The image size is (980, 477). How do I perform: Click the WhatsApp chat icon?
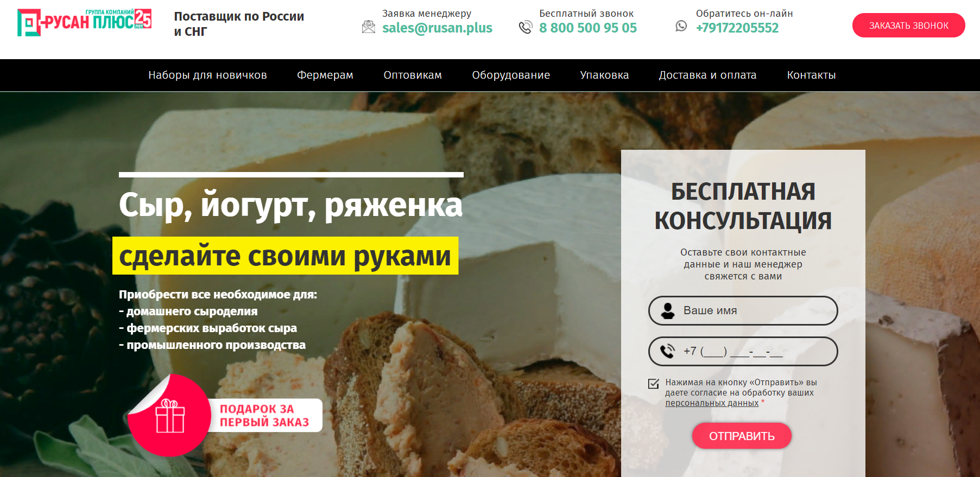681,26
